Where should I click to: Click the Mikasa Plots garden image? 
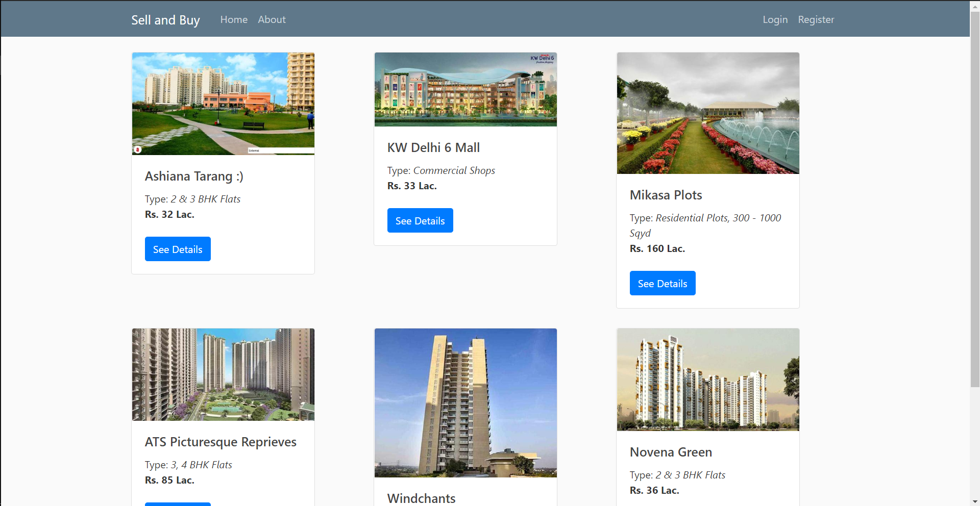pyautogui.click(x=708, y=113)
